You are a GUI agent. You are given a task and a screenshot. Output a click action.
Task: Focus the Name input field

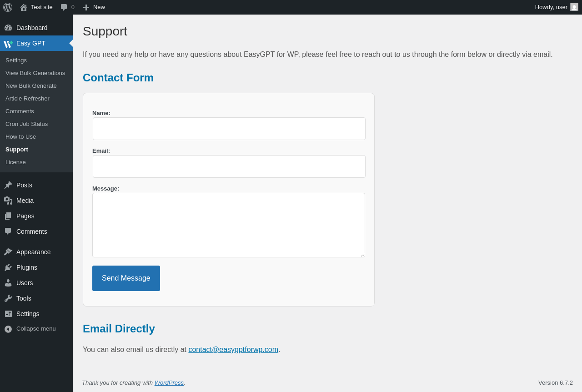click(229, 129)
